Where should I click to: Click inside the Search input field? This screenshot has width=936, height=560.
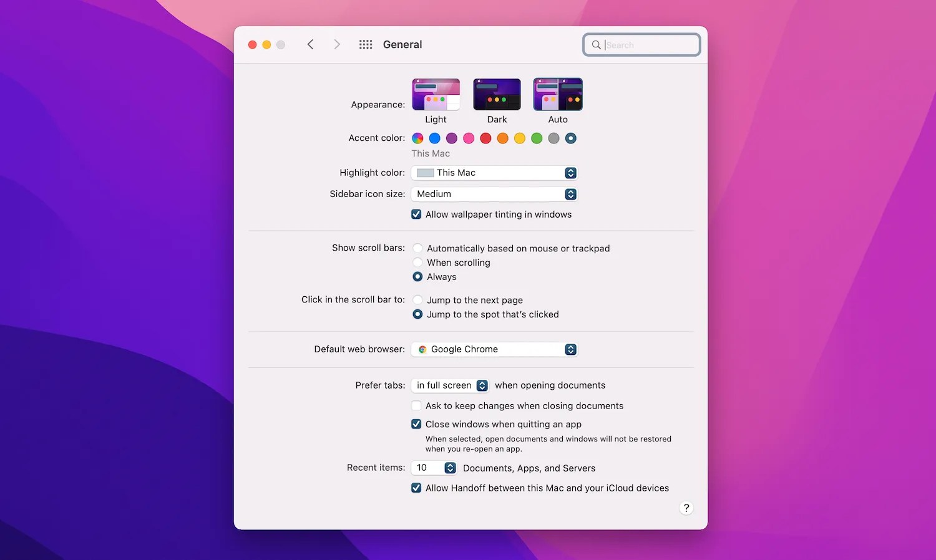pos(643,45)
